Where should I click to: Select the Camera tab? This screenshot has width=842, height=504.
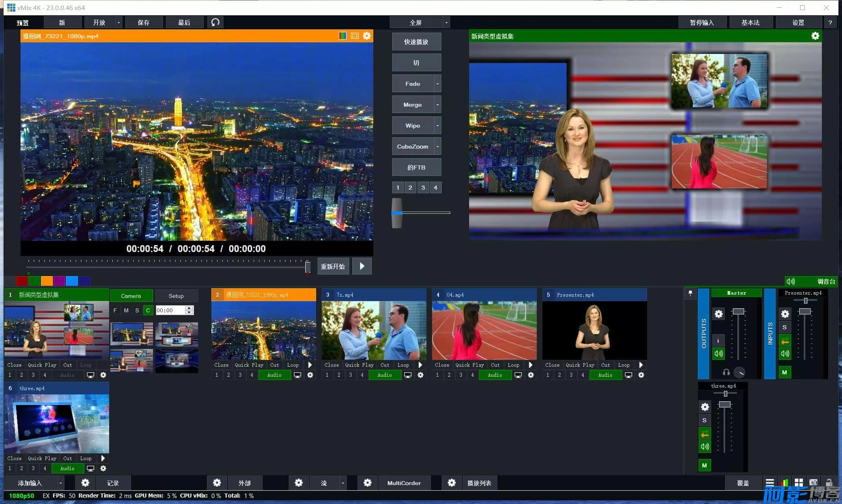point(131,296)
